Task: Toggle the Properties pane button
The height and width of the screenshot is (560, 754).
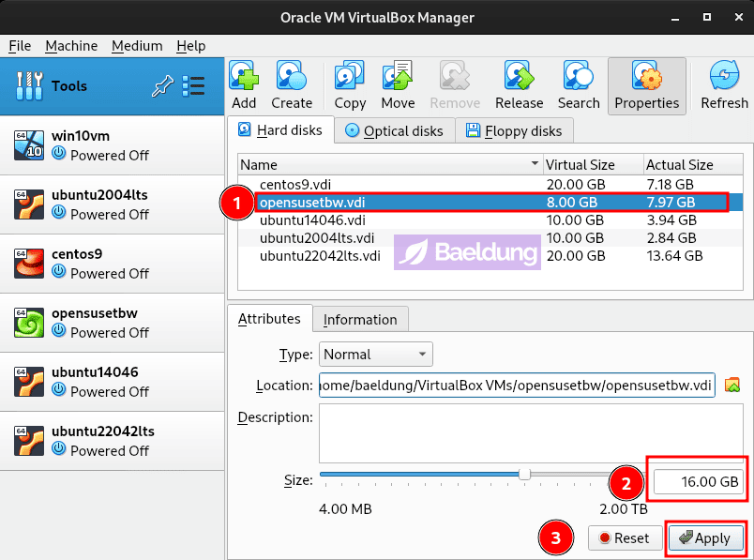Action: (x=646, y=84)
